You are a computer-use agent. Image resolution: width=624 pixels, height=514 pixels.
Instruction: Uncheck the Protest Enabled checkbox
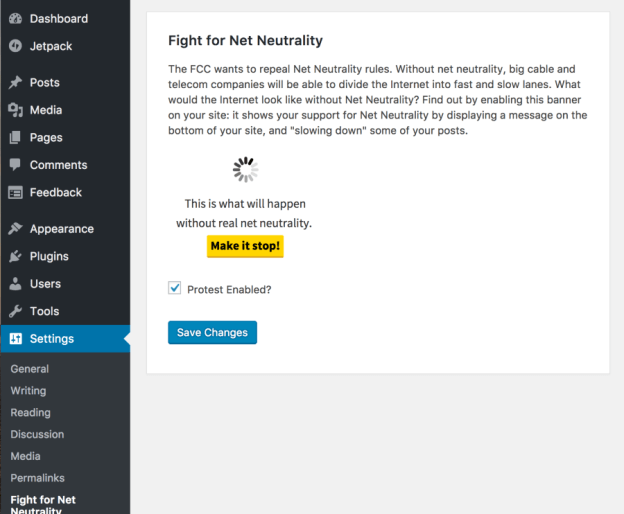click(174, 288)
